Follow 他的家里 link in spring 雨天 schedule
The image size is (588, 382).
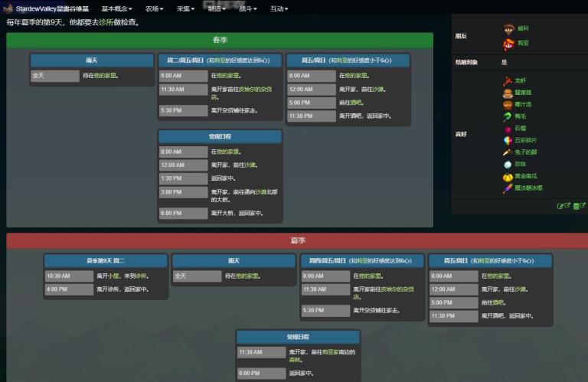click(x=105, y=76)
